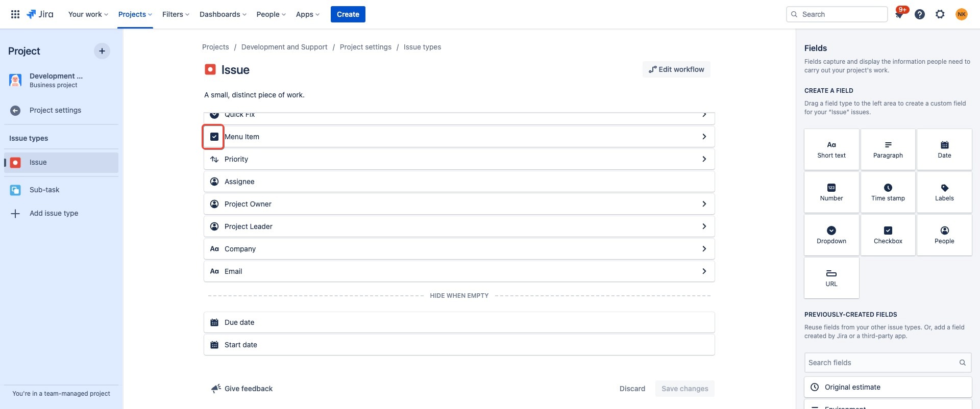
Task: Select the People field type
Action: pos(944,235)
